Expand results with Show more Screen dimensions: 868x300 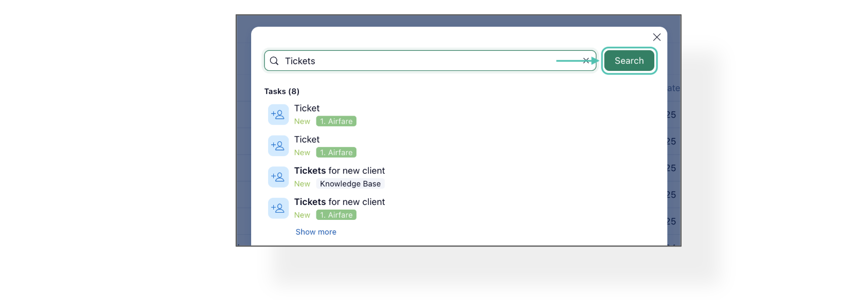[316, 232]
